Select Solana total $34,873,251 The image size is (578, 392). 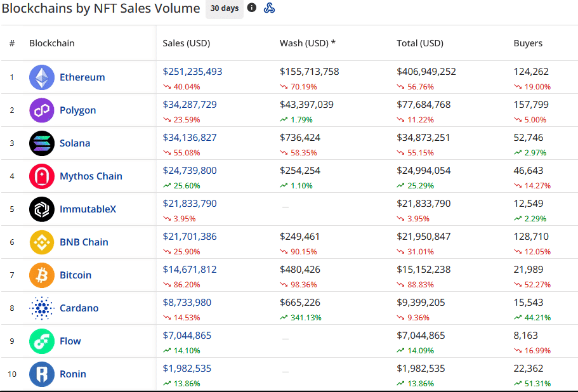[x=423, y=138]
